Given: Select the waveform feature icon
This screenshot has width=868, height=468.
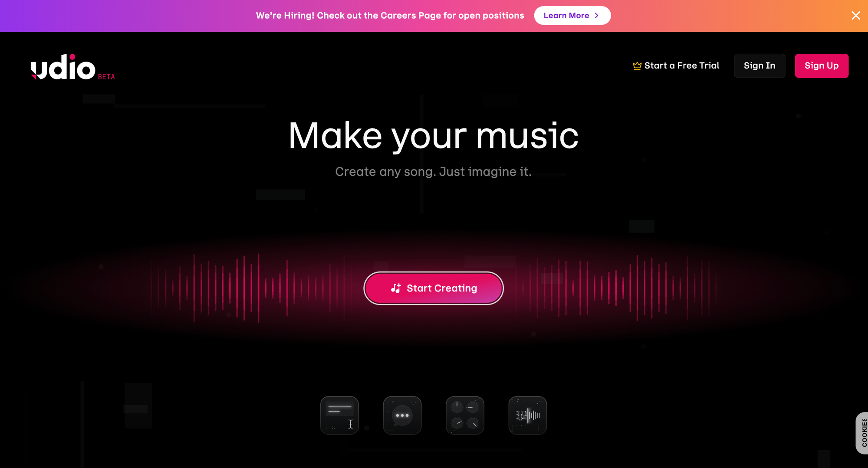Looking at the screenshot, I should 528,415.
